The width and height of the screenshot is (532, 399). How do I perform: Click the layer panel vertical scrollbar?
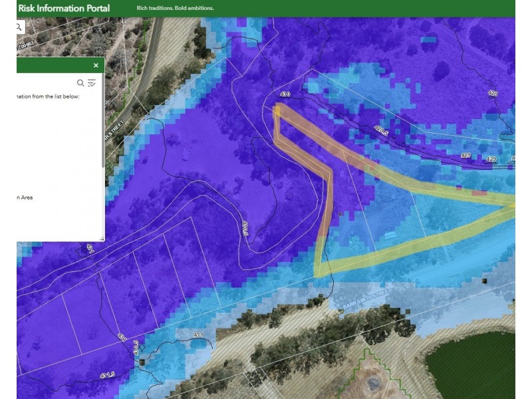(103, 129)
